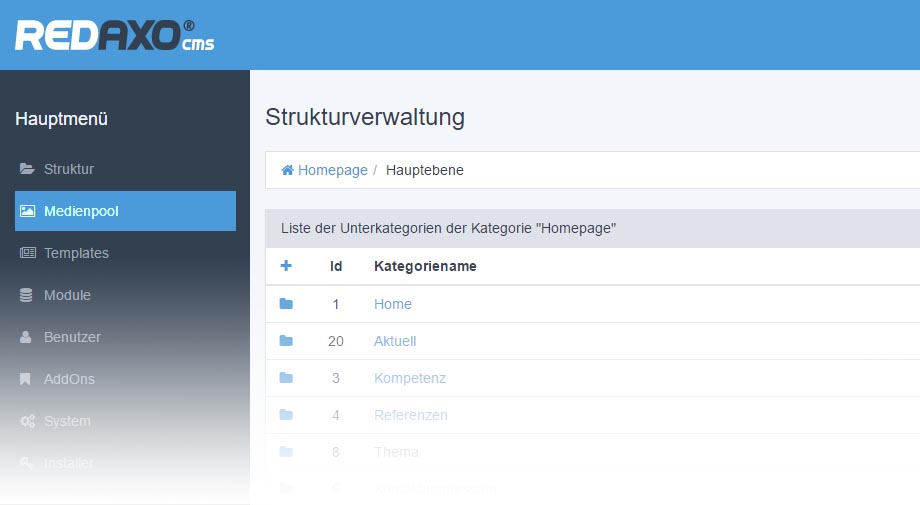Click the REDAXO cms logo
920x505 pixels.
click(x=114, y=36)
